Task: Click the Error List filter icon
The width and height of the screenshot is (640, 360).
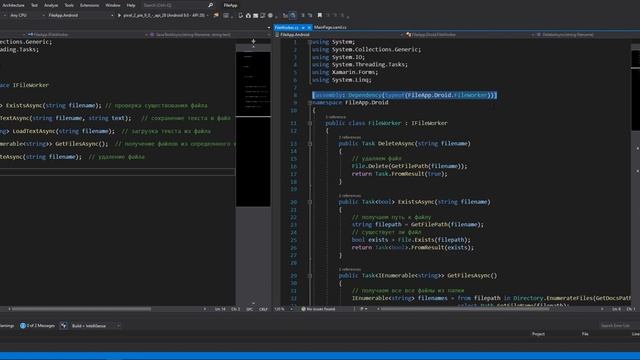Action: 63,326
